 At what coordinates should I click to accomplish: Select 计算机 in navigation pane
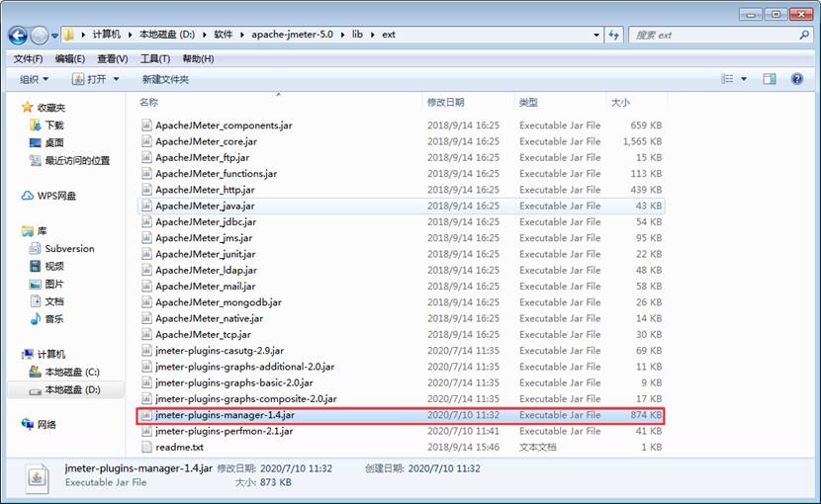click(x=51, y=355)
